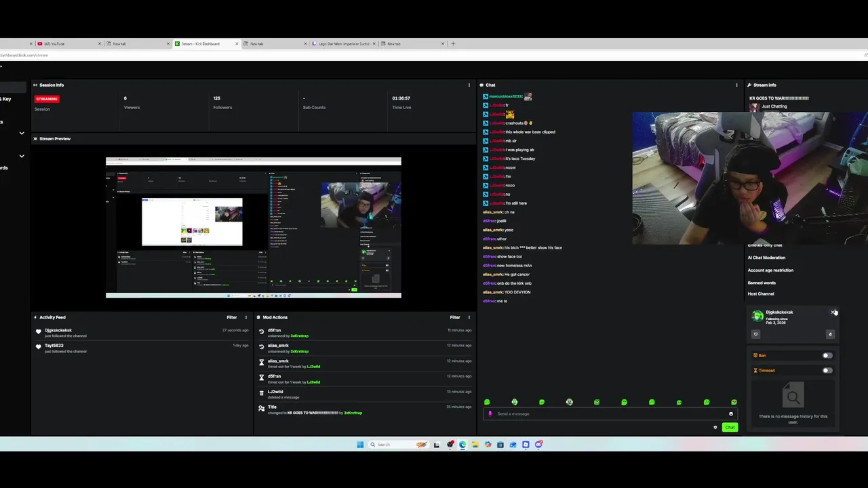This screenshot has width=868, height=488.
Task: Click the webcam overlay video
Action: pos(749,178)
